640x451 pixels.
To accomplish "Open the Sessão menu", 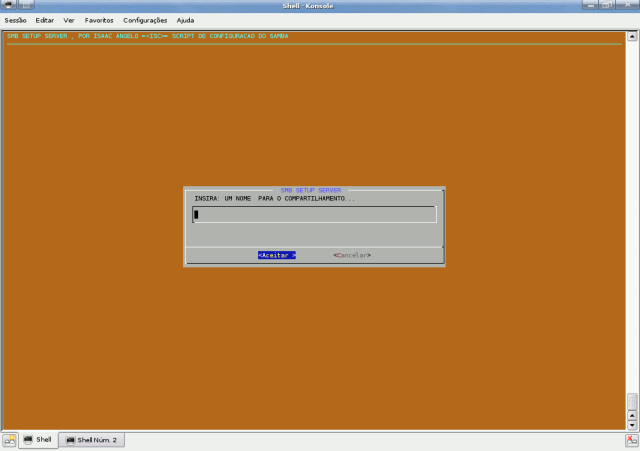I will 15,20.
